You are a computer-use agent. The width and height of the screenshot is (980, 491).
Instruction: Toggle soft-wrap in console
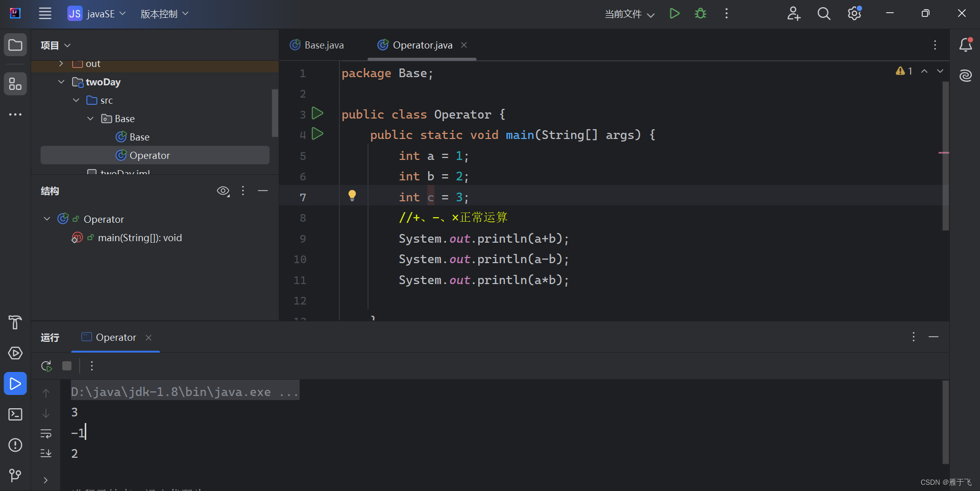click(x=46, y=433)
